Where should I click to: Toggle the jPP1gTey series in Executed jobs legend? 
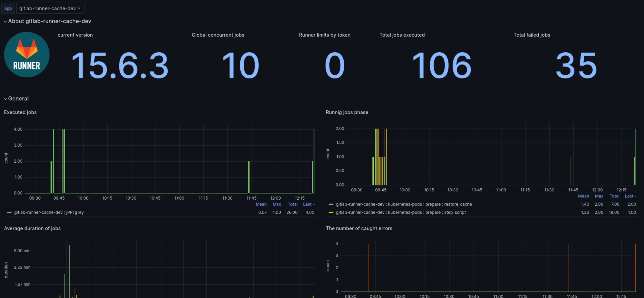(x=49, y=212)
